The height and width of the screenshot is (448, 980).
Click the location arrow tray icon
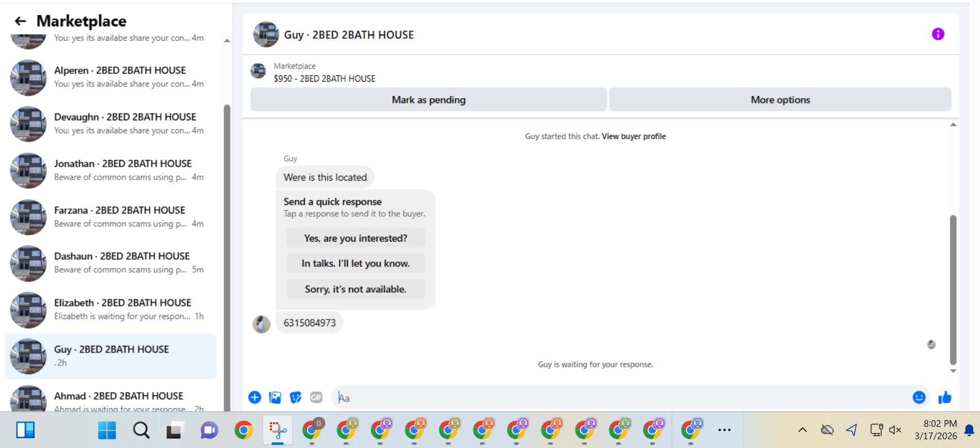[x=852, y=430]
